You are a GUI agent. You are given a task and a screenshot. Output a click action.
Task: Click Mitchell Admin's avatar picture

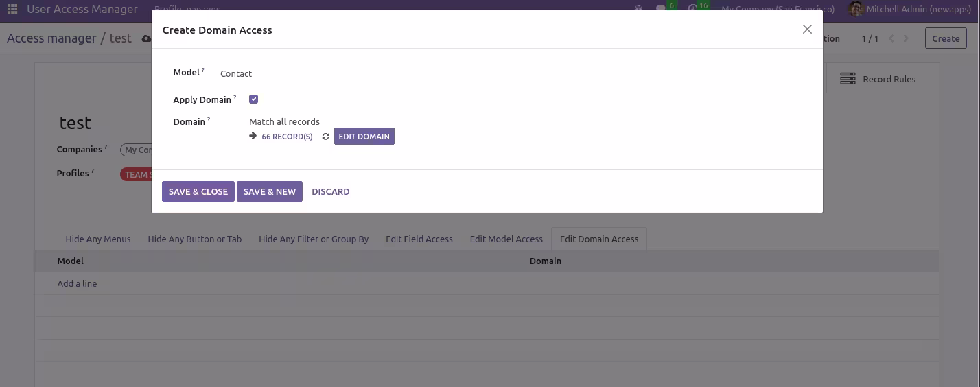coord(855,10)
